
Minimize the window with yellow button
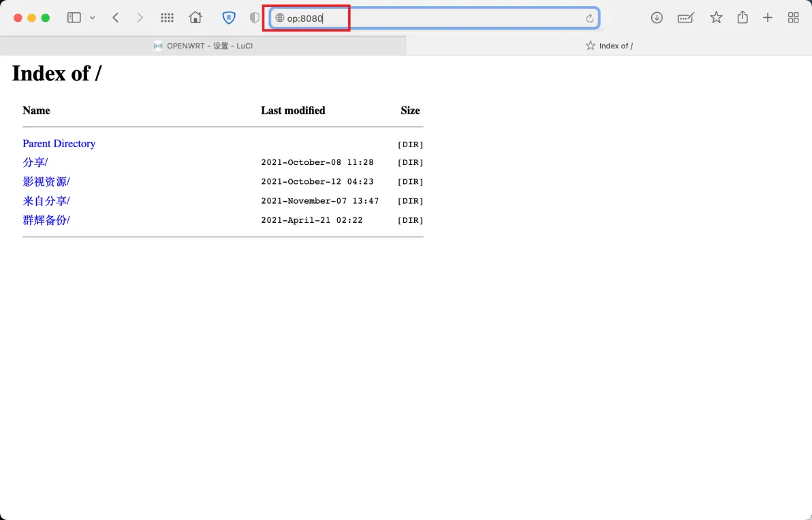31,18
